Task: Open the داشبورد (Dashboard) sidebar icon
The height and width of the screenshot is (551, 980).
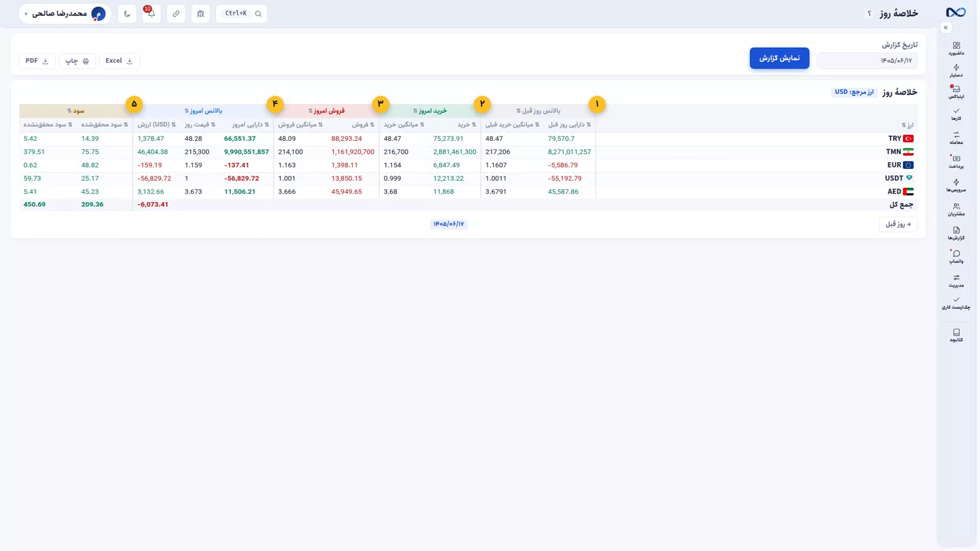Action: tap(956, 48)
